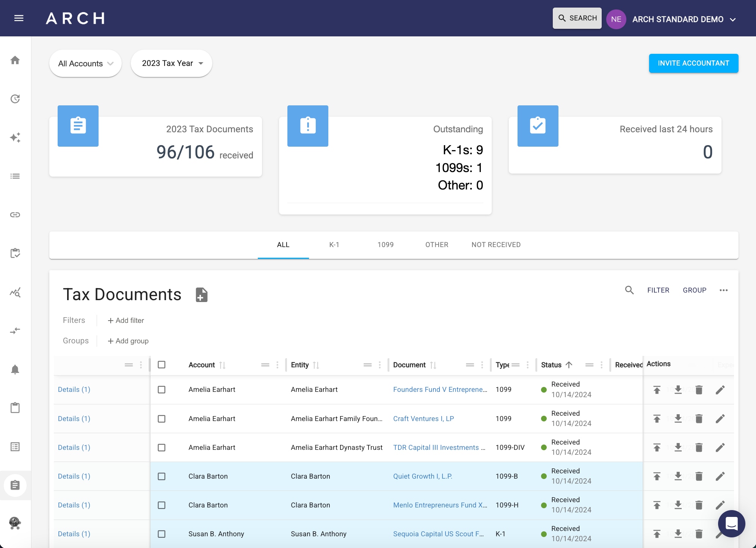Expand the All Accounts dropdown
This screenshot has width=756, height=548.
click(85, 63)
